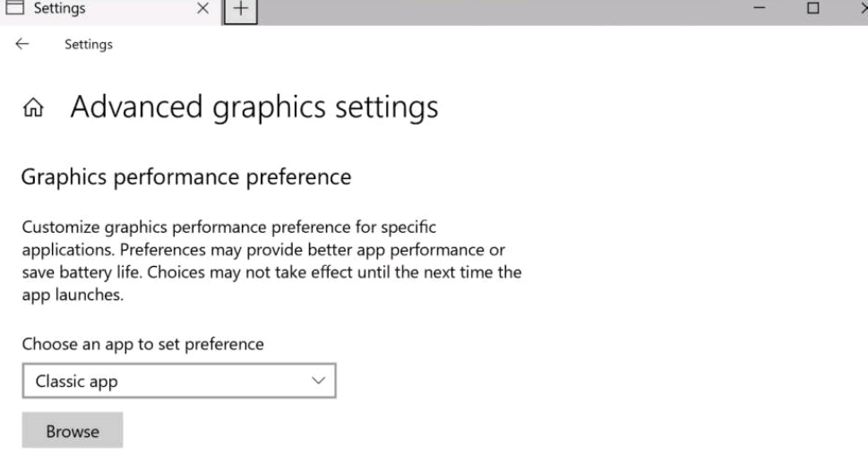Click the Choose an app to set preference label
868x464 pixels.
coord(142,344)
